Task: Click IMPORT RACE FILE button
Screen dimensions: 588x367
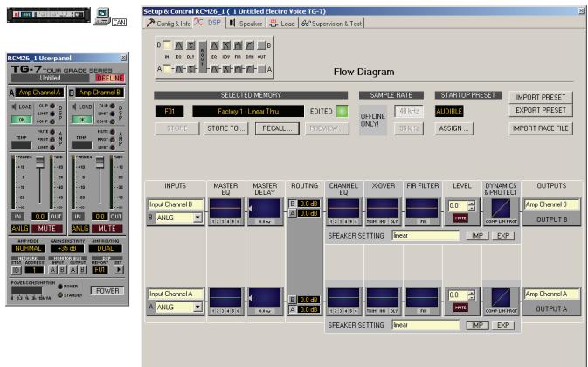Action: (540, 128)
